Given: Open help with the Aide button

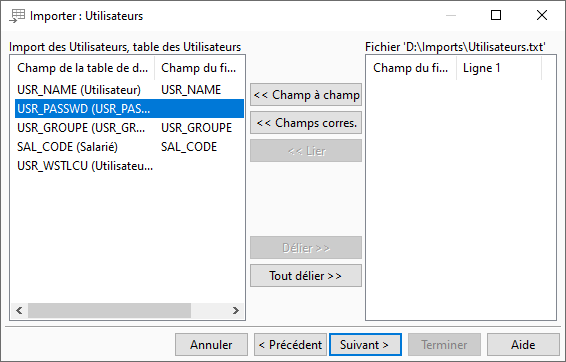Looking at the screenshot, I should (x=523, y=345).
